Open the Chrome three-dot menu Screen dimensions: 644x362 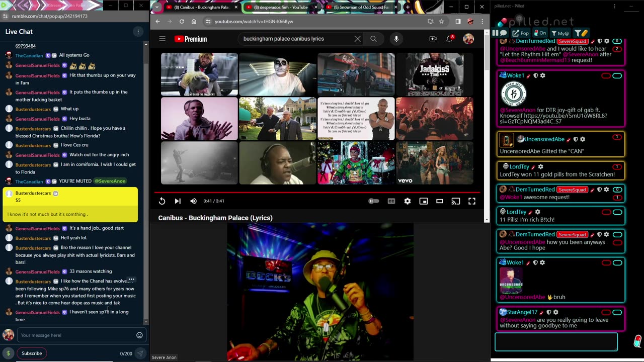[482, 22]
